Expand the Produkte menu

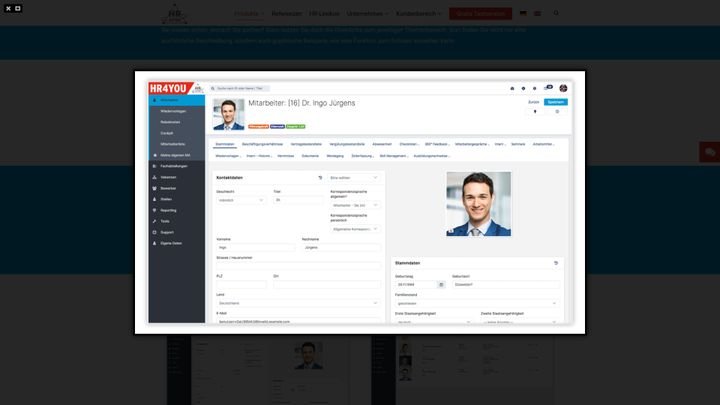click(247, 14)
